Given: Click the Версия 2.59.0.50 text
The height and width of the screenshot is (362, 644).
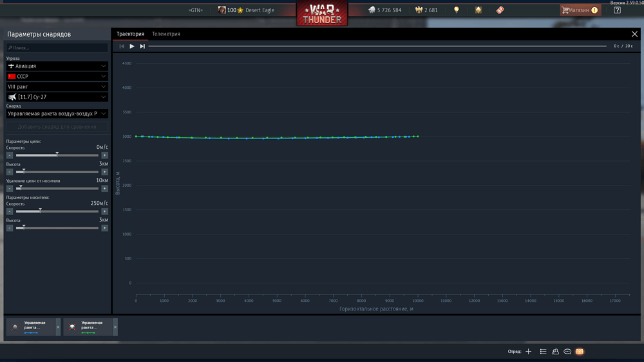Looking at the screenshot, I should click(627, 3).
